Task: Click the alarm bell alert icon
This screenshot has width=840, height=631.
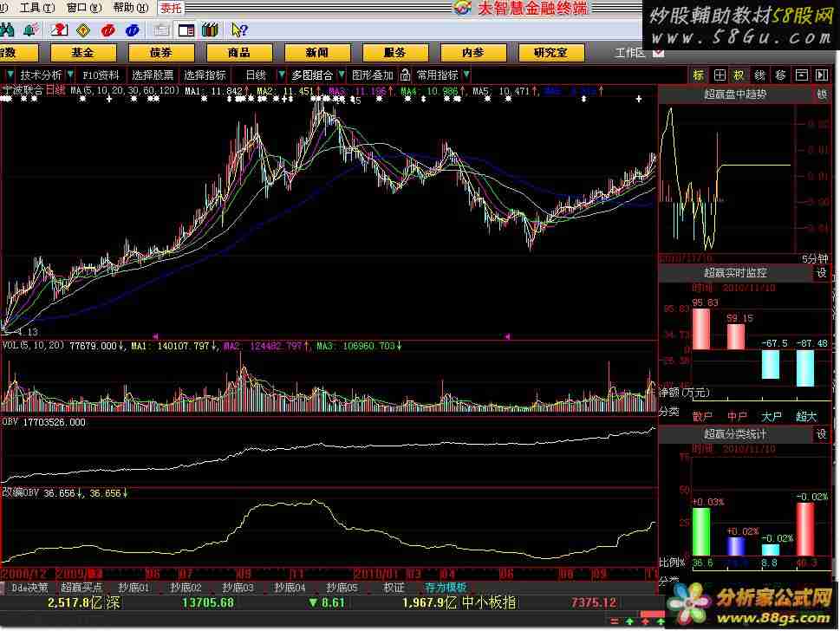Action: point(30,30)
